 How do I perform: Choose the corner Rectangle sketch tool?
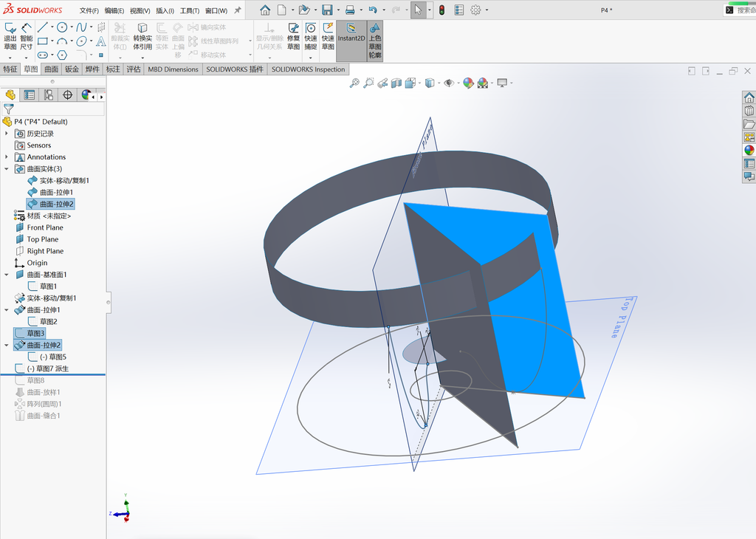pos(42,41)
